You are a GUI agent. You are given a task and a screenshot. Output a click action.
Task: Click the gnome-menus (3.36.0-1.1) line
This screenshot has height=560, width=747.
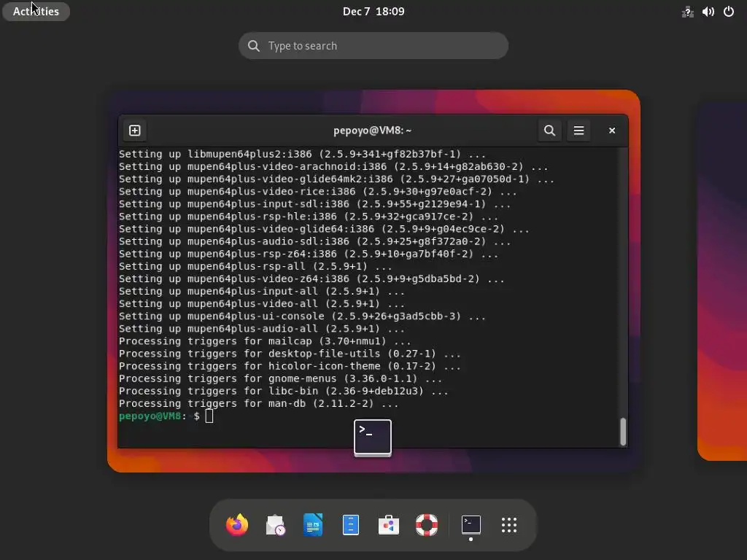[280, 379]
